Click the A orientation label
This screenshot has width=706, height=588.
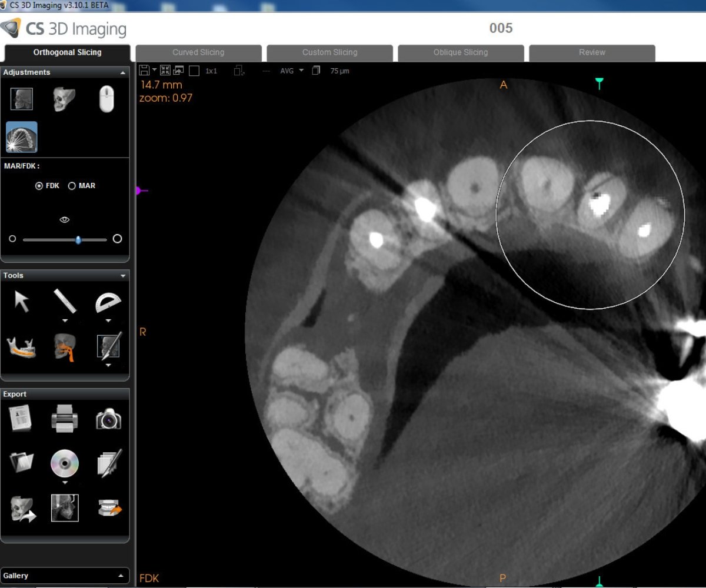click(504, 85)
